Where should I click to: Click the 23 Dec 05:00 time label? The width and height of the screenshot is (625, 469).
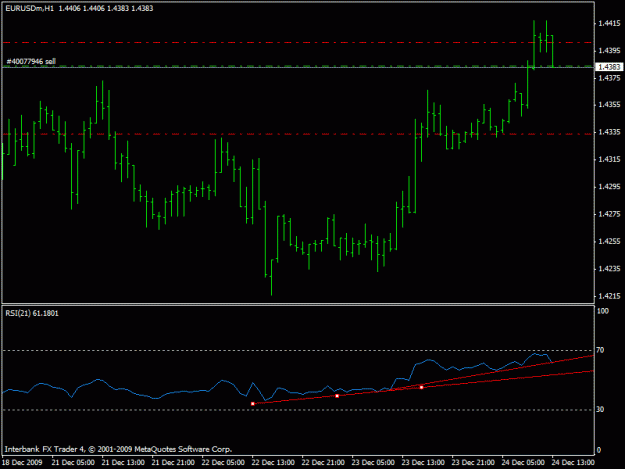click(x=373, y=463)
